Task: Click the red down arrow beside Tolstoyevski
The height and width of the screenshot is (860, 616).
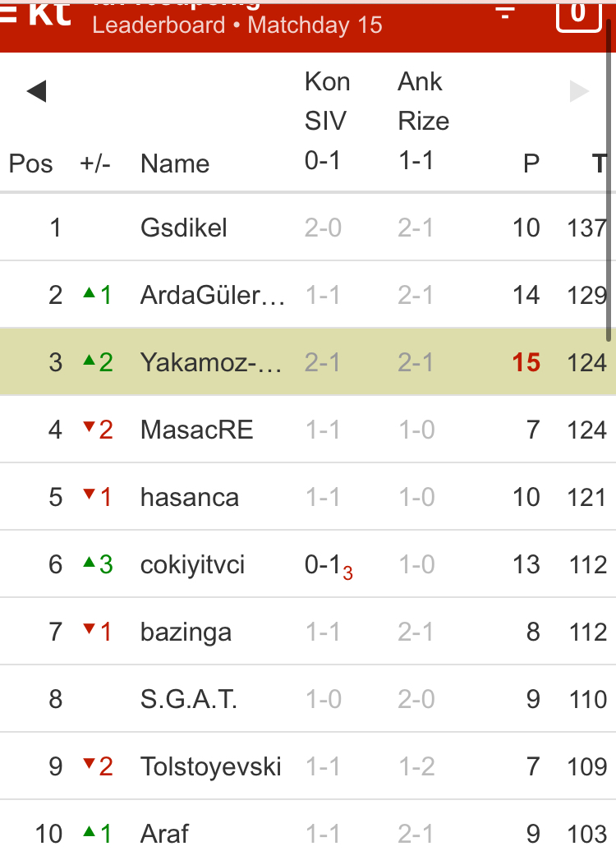Action: tap(90, 766)
